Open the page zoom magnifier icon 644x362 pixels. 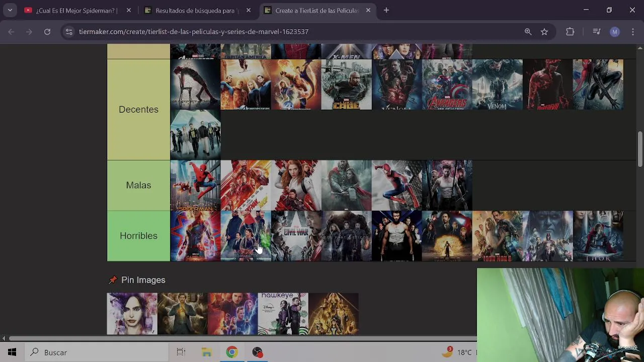pyautogui.click(x=528, y=32)
